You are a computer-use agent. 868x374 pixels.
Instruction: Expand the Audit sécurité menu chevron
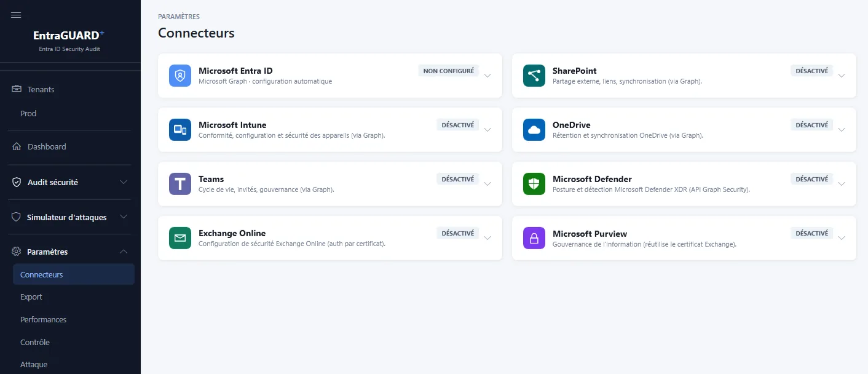(124, 182)
